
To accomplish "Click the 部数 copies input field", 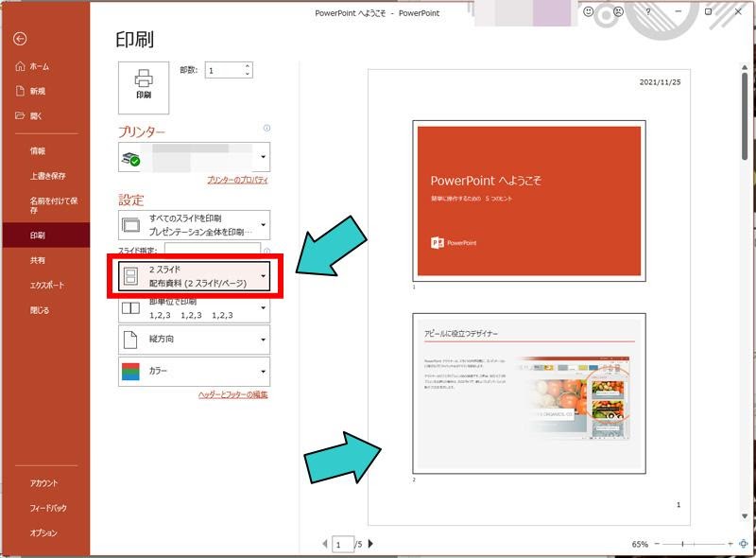I will point(224,71).
